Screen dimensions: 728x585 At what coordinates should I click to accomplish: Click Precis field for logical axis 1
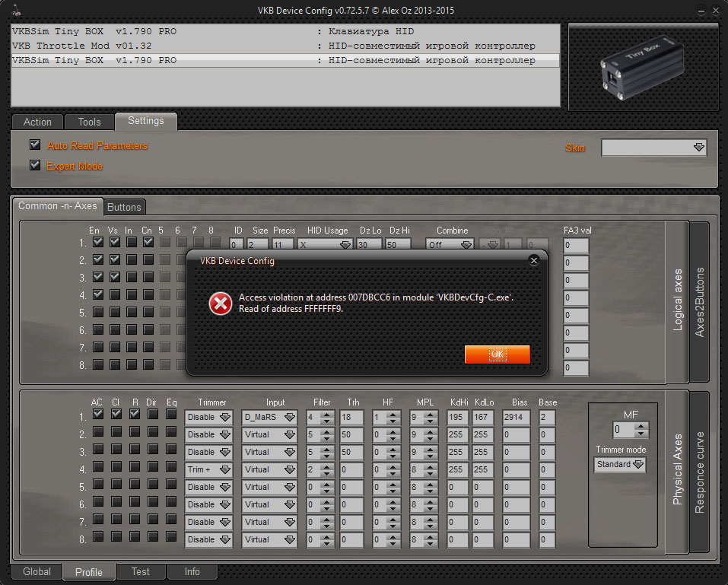283,245
